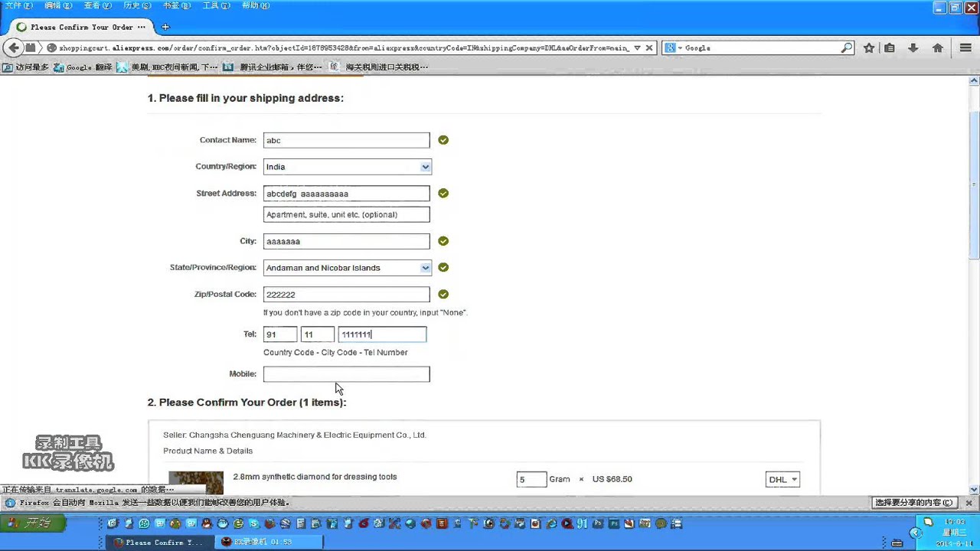Show bookmarks list icon in toolbar

[890, 47]
